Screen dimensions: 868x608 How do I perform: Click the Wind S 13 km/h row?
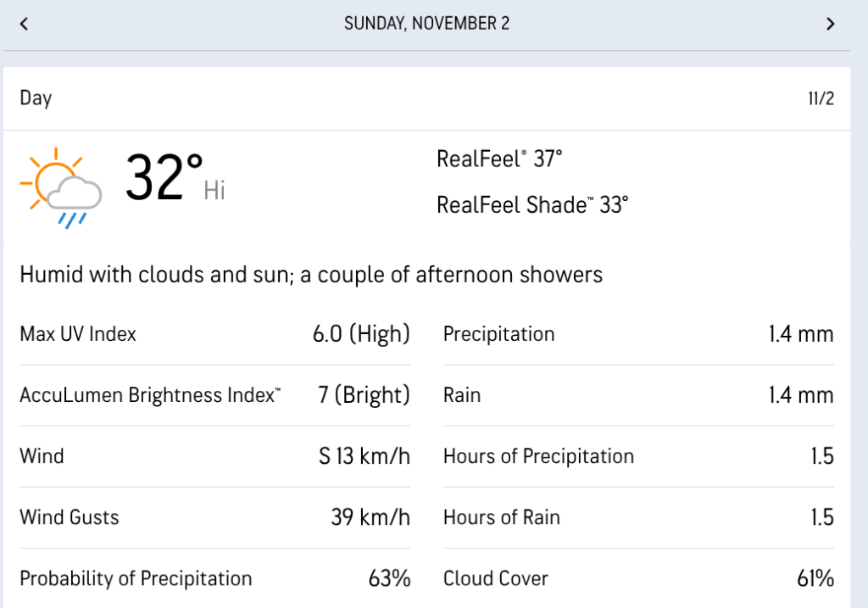click(214, 456)
